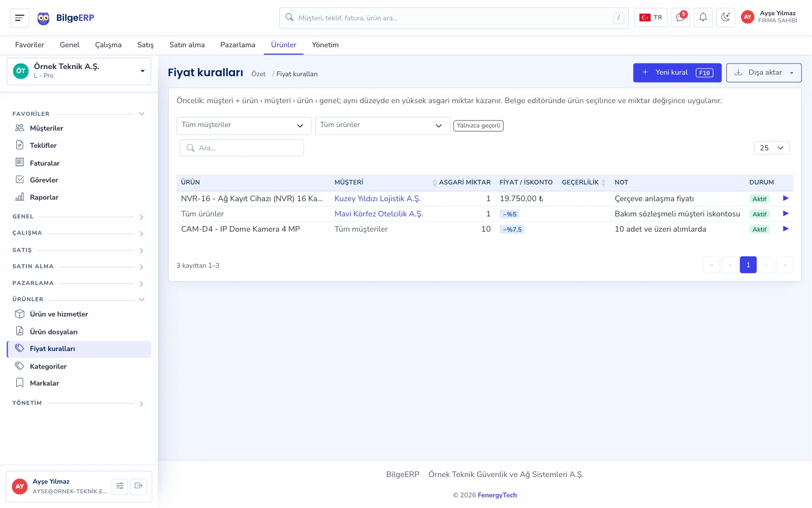812x508 pixels.
Task: Toggle dark mode moon icon
Action: tap(726, 17)
